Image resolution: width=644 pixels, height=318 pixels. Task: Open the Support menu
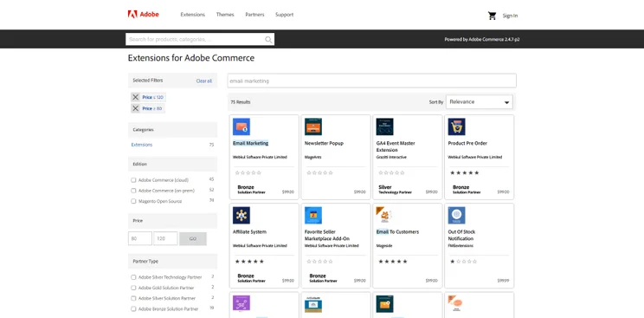(284, 15)
